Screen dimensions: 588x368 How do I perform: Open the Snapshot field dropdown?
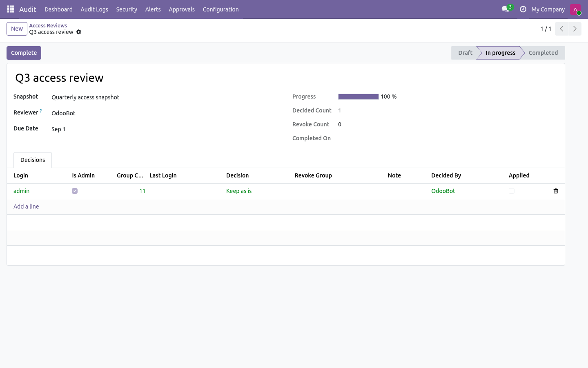pos(165,97)
